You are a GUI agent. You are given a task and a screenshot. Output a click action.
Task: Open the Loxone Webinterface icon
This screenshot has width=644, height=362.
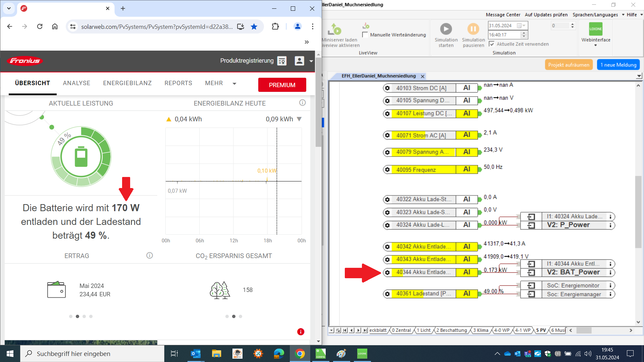click(x=595, y=29)
